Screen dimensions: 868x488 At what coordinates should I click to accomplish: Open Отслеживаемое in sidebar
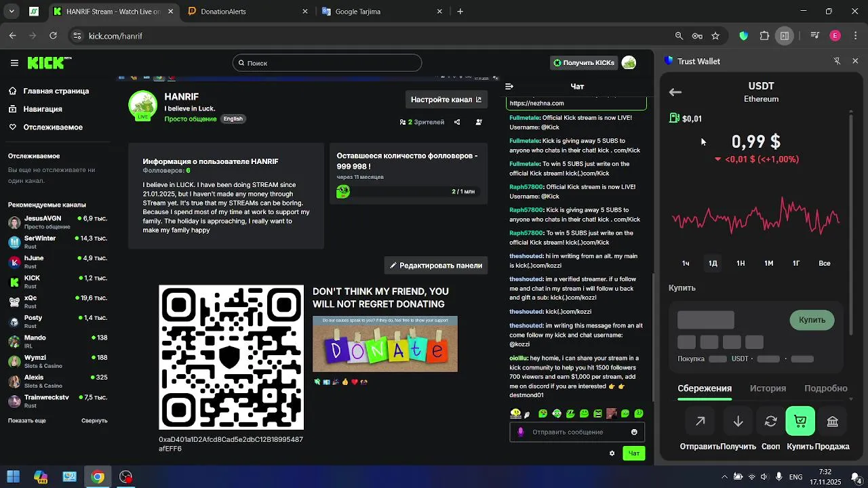[46, 127]
